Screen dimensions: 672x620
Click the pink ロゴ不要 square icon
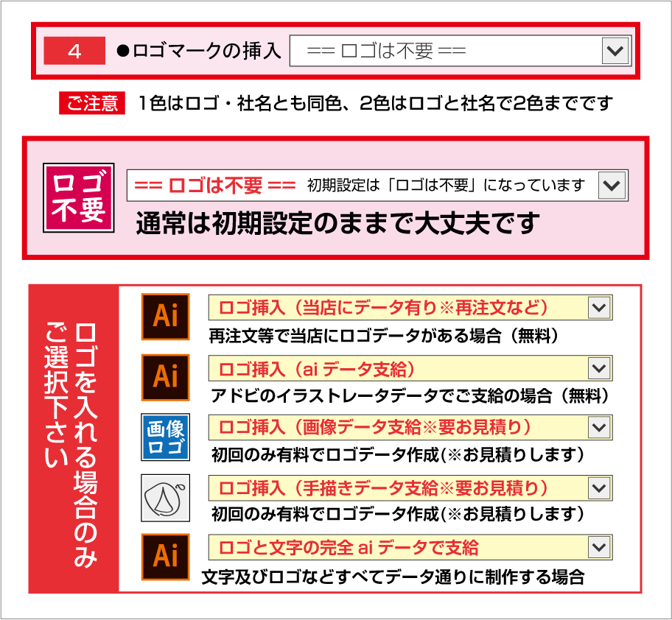tap(78, 198)
